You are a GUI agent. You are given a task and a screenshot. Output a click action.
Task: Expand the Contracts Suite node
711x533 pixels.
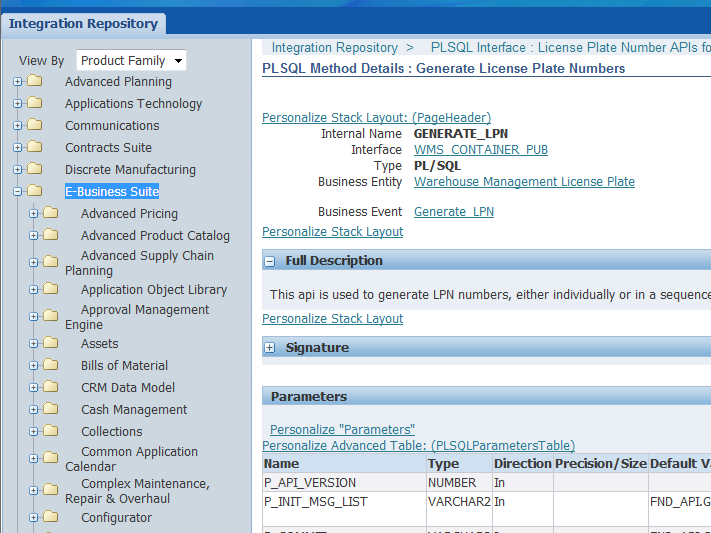pos(18,147)
